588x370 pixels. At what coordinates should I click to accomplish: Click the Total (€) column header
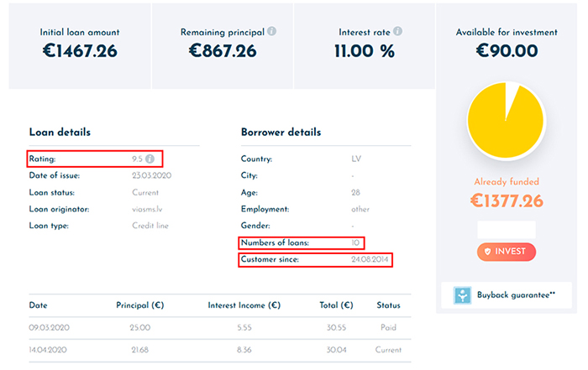tap(336, 305)
